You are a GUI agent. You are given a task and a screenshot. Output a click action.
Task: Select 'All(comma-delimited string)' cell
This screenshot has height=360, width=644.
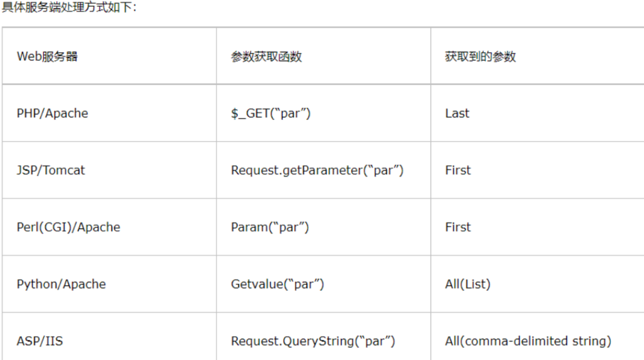537,336
